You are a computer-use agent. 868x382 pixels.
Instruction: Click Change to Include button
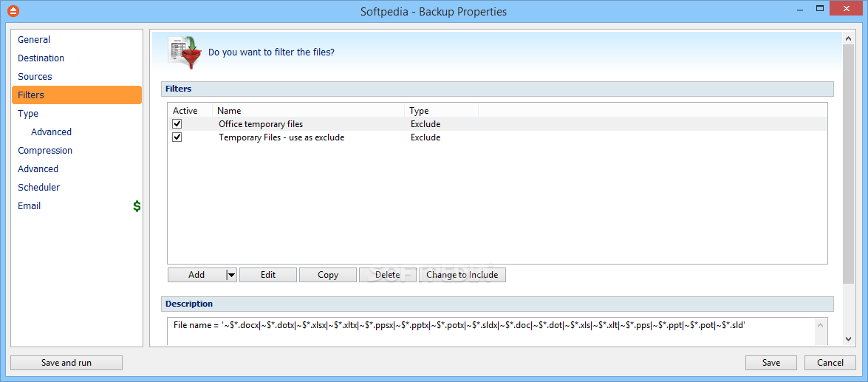462,275
